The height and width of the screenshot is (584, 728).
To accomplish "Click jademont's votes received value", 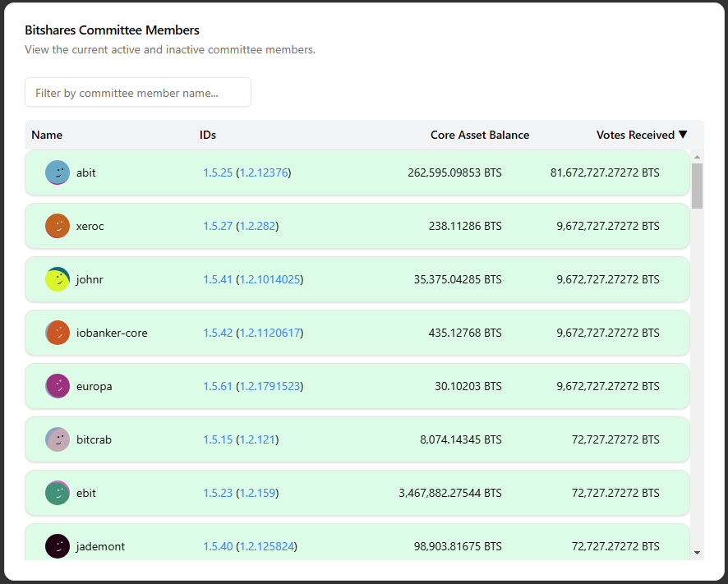I will coord(615,546).
